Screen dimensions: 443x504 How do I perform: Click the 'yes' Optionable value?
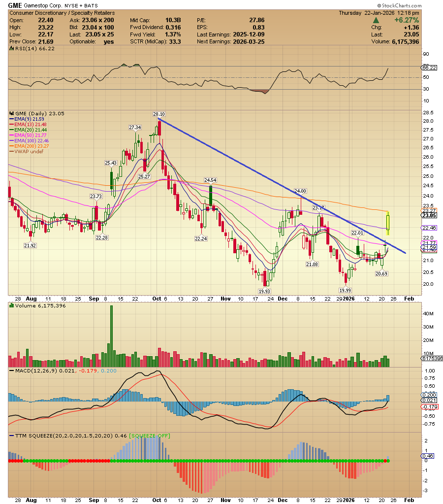108,41
